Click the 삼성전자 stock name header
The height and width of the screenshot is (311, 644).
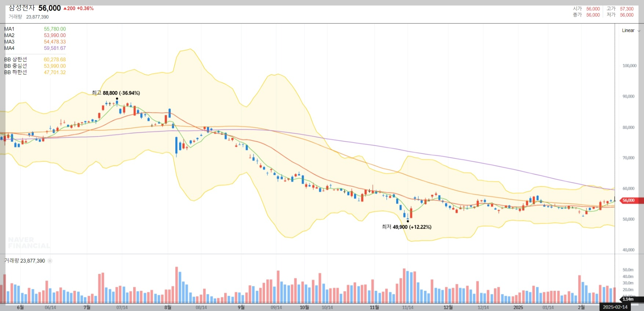tap(22, 8)
